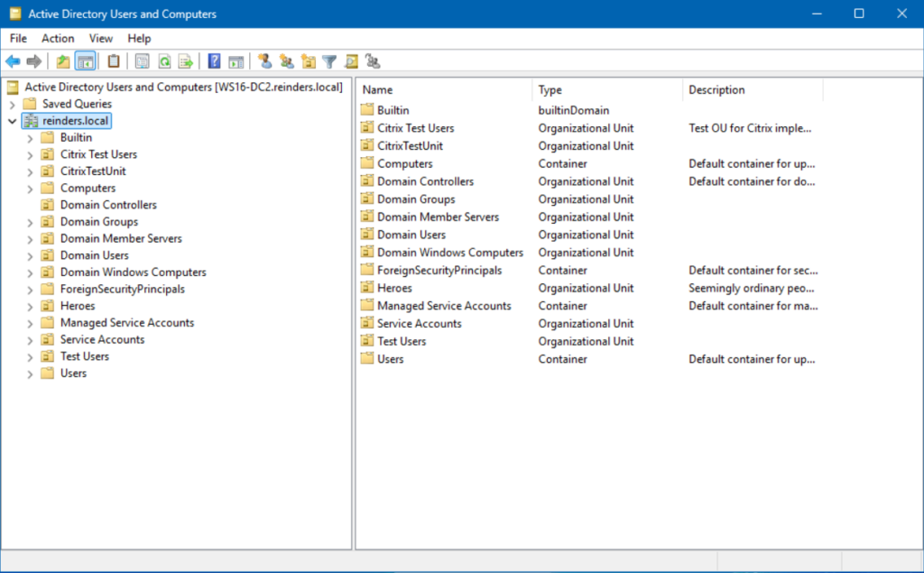Click reinders.local domain icon in tree
924x573 pixels.
(31, 121)
